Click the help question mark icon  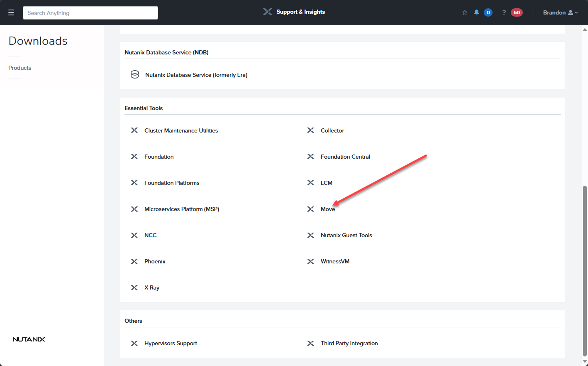click(504, 12)
